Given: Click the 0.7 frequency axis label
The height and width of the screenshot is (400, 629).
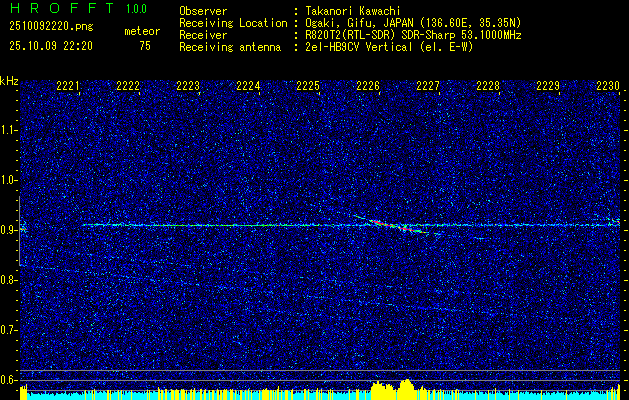Looking at the screenshot, I should point(10,330).
